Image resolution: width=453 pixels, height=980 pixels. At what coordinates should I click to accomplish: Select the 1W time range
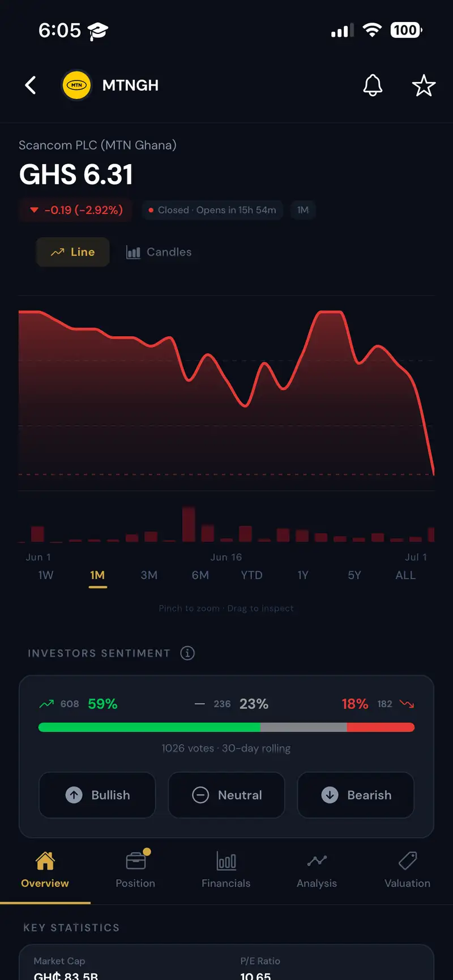(x=46, y=575)
